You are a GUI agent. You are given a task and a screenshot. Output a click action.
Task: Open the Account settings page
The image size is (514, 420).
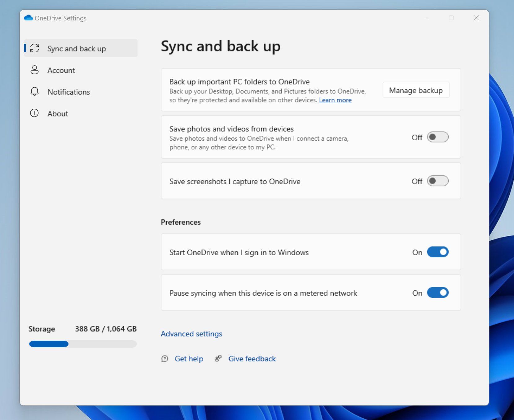tap(61, 70)
